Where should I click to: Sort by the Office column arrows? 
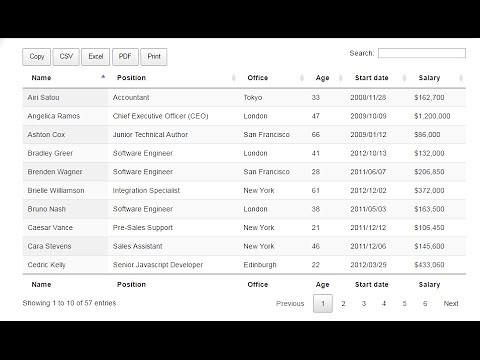click(302, 78)
